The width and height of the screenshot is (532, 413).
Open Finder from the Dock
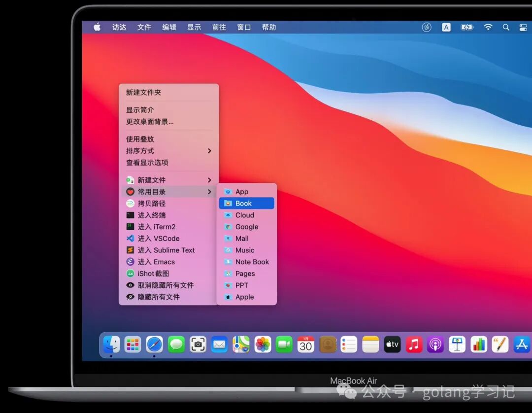[111, 345]
